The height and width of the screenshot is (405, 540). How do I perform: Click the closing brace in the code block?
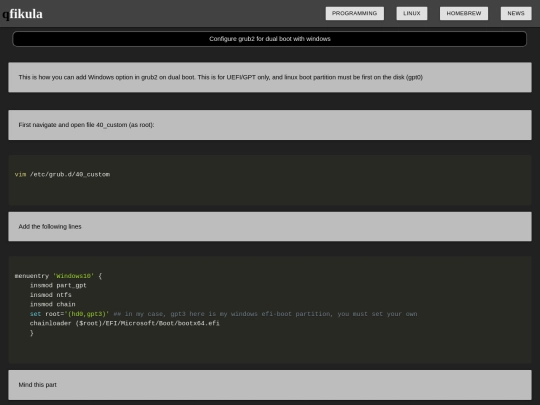click(x=32, y=333)
